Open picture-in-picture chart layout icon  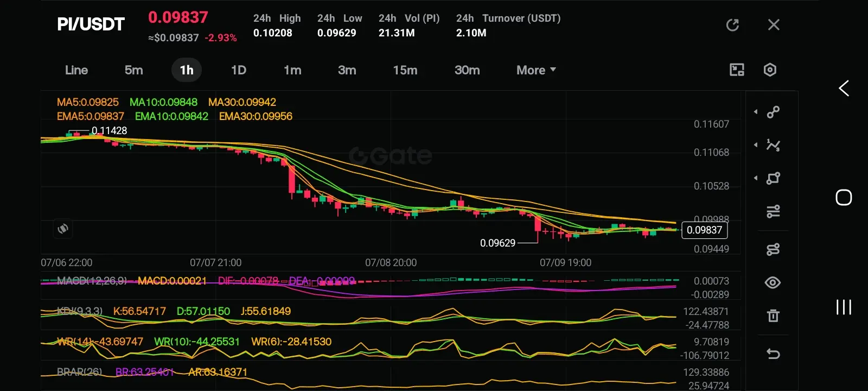click(737, 70)
